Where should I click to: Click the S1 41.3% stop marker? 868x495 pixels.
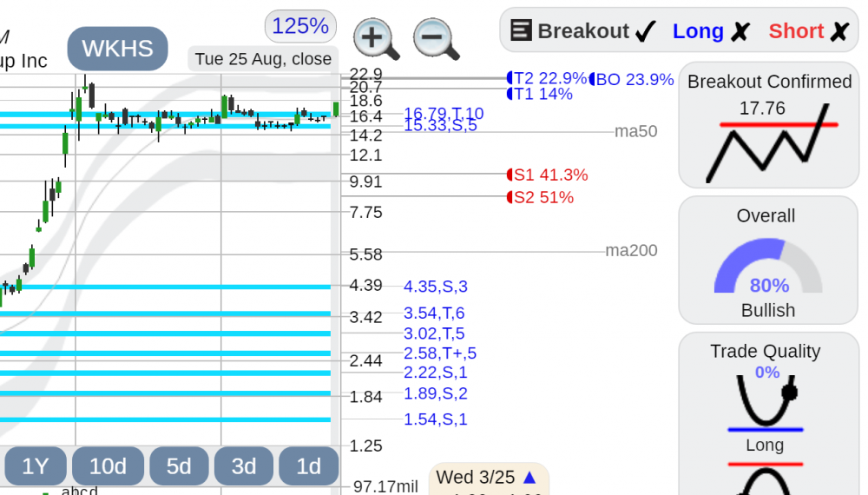pyautogui.click(x=548, y=175)
